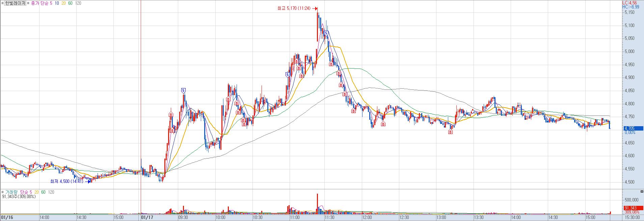Click the B buy marker near 13:10 low
The width and height of the screenshot is (644, 221).
point(450,132)
